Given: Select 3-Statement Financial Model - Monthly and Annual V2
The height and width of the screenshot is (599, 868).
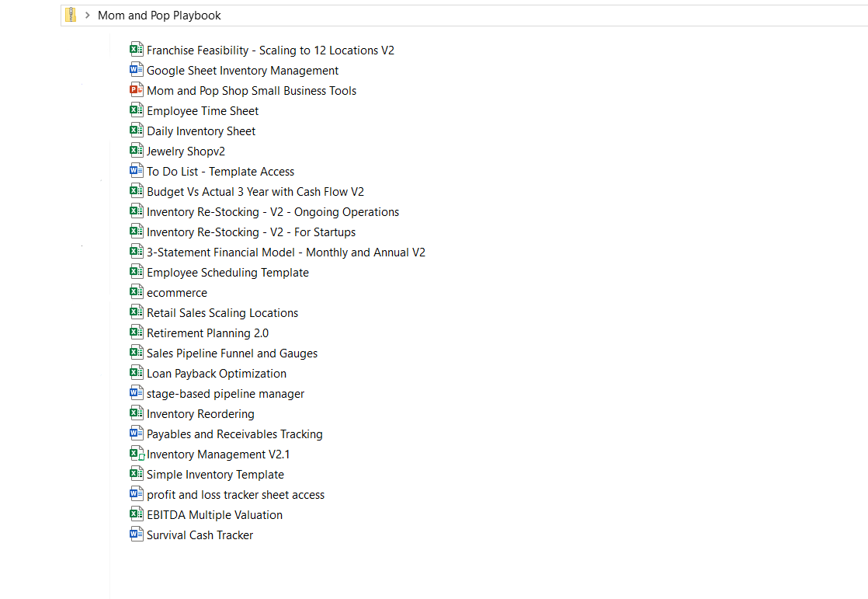Looking at the screenshot, I should pos(286,252).
